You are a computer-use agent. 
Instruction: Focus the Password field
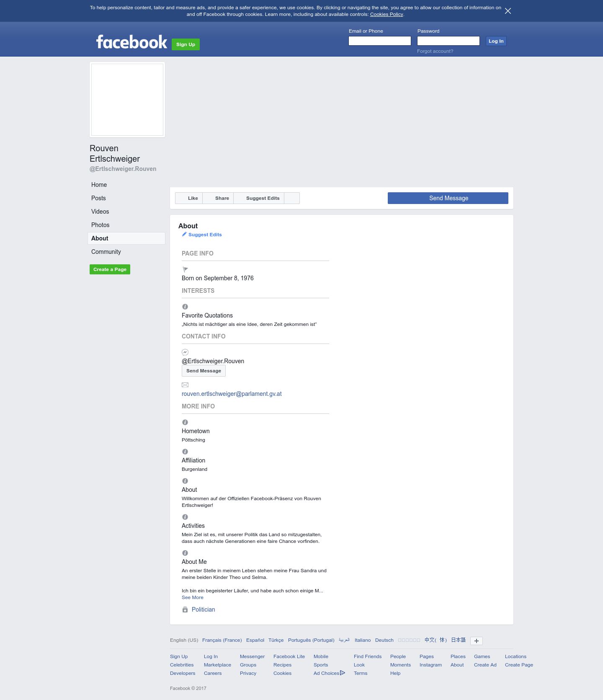(448, 41)
